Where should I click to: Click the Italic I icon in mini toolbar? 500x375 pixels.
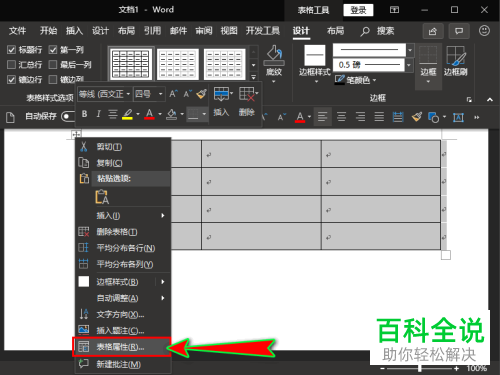tap(98, 114)
